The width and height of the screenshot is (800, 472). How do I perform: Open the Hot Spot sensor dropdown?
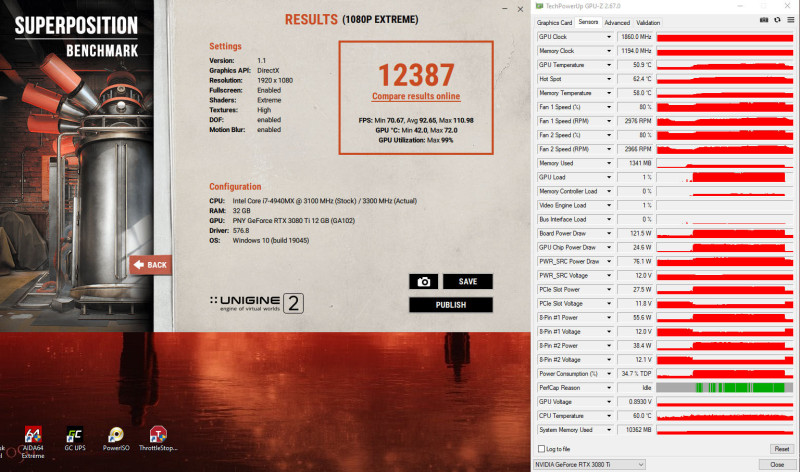(x=609, y=79)
